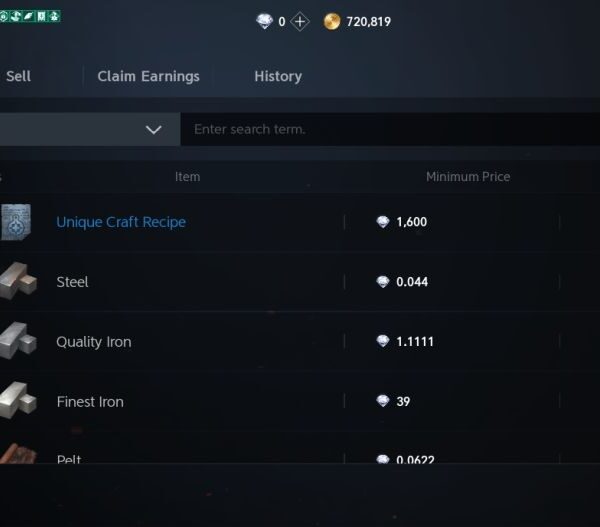Open the History tab
The image size is (600, 527).
(x=278, y=76)
